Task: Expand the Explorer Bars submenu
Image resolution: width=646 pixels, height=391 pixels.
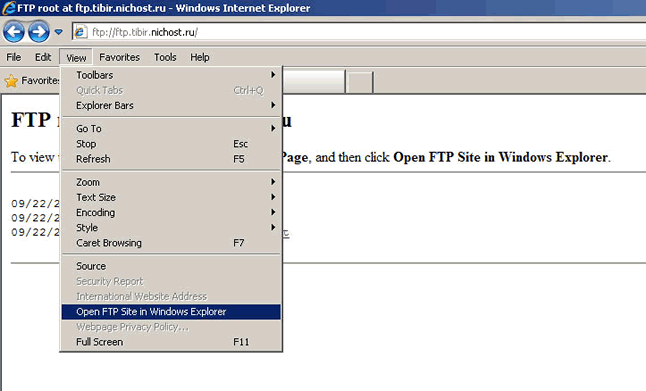Action: point(171,105)
